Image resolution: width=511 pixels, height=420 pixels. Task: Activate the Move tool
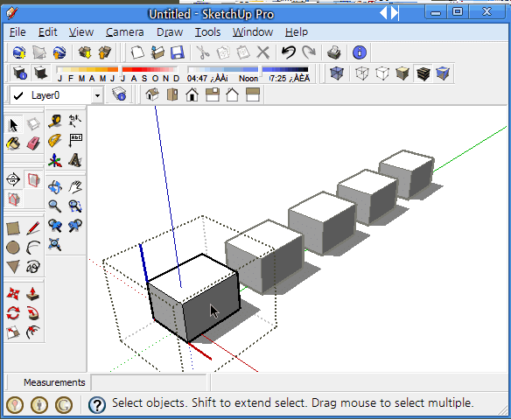(x=13, y=294)
